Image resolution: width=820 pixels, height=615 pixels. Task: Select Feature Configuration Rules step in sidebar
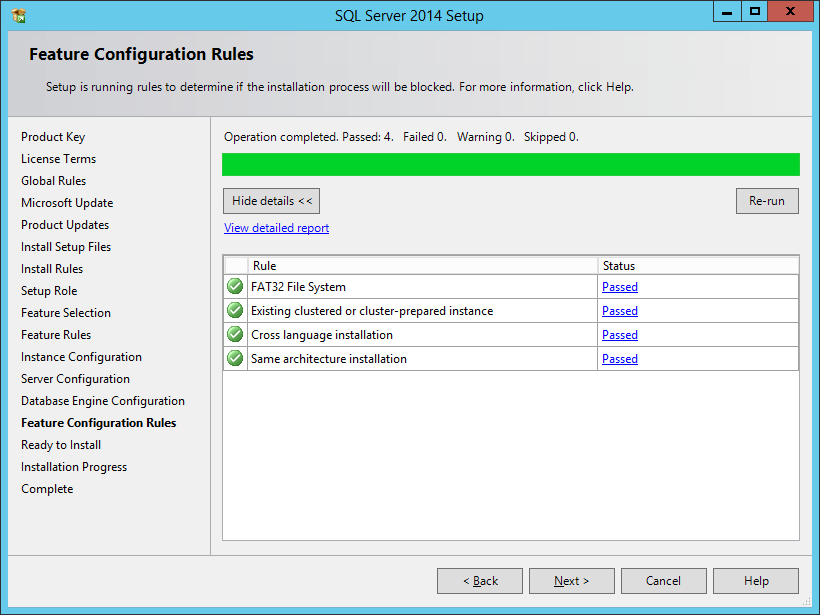98,423
